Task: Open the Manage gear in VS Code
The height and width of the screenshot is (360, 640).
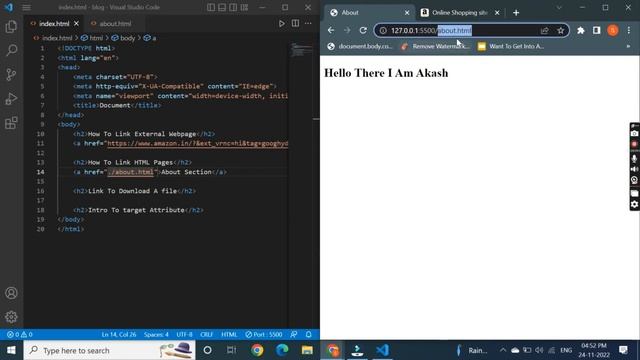Action: [x=11, y=317]
